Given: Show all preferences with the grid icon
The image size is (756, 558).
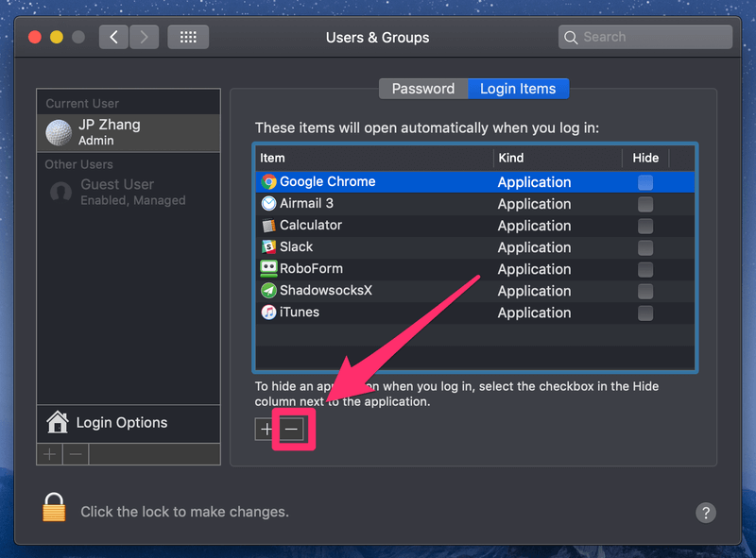Looking at the screenshot, I should click(x=188, y=37).
